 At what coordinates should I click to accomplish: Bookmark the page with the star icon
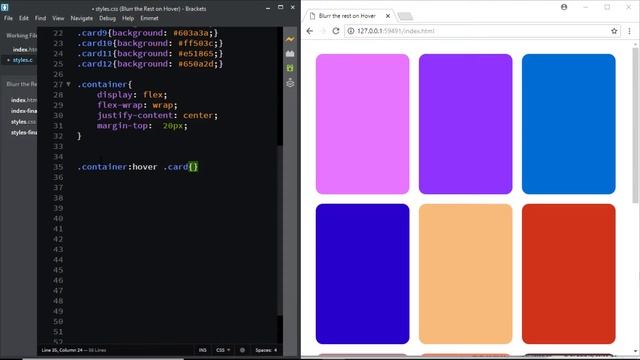614,31
